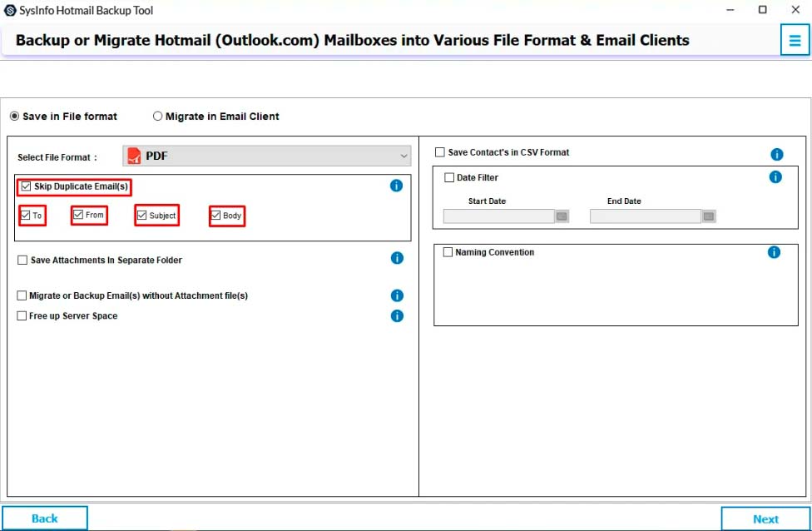Toggle the Subject checkbox
Screen dimensions: 812x531
click(142, 215)
